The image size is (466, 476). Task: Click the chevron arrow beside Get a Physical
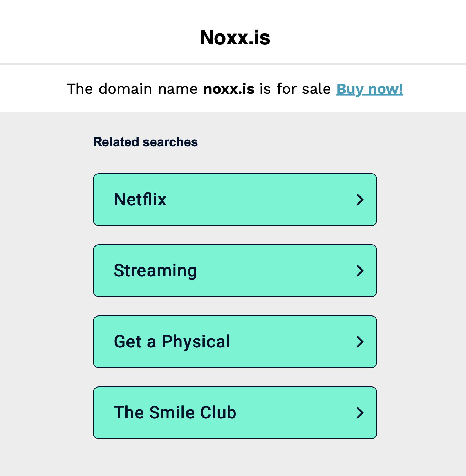pos(360,342)
